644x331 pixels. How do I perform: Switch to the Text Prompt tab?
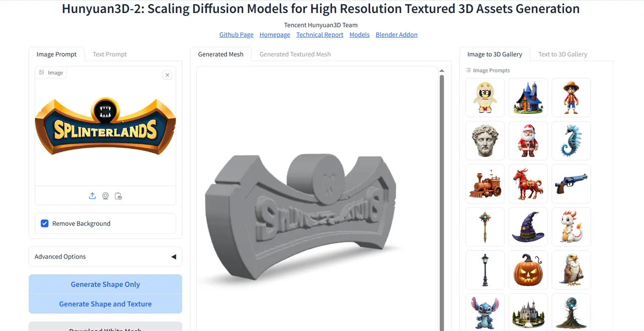pos(110,54)
